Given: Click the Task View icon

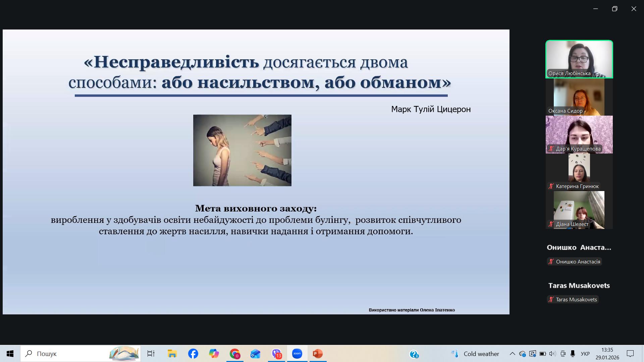Looking at the screenshot, I should 151,354.
